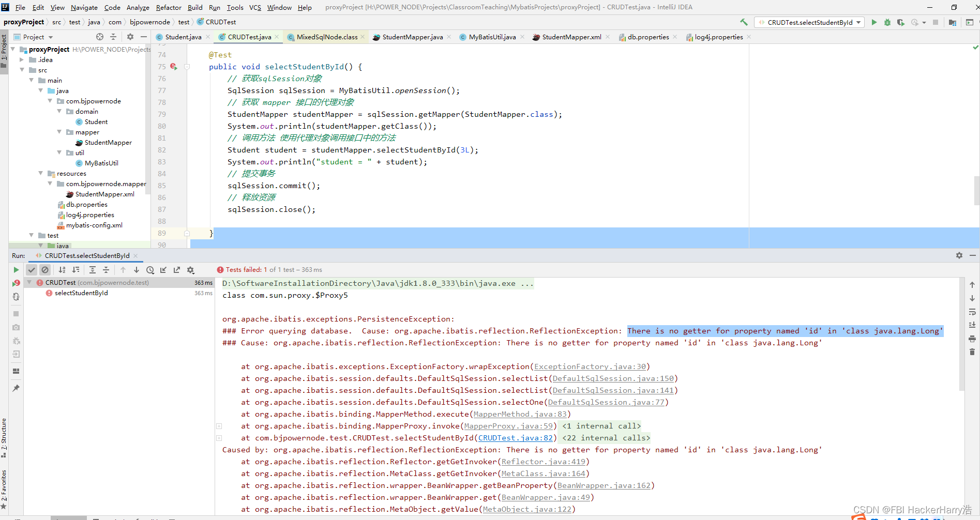Open ExceptionFactory.java:30 link

tap(590, 366)
